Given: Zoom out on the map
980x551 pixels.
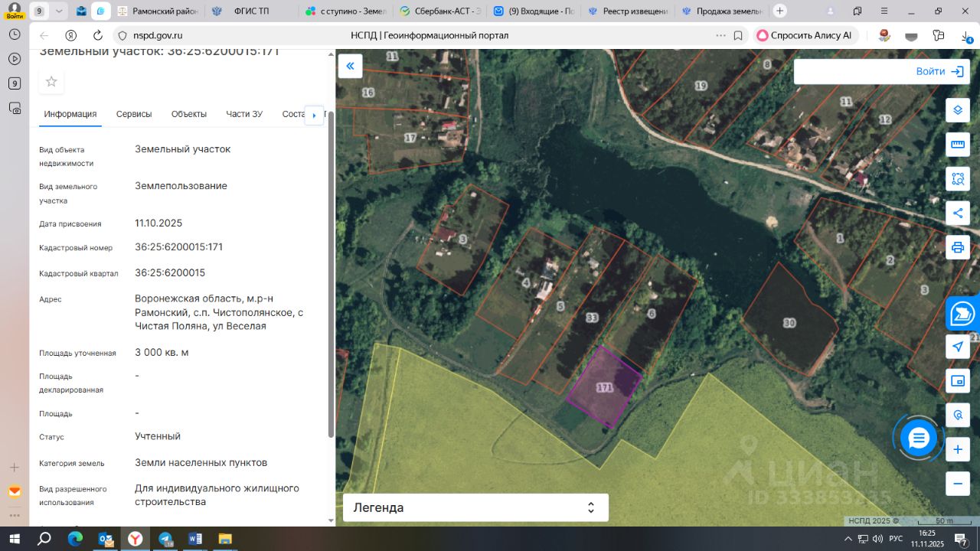Looking at the screenshot, I should click(x=957, y=484).
